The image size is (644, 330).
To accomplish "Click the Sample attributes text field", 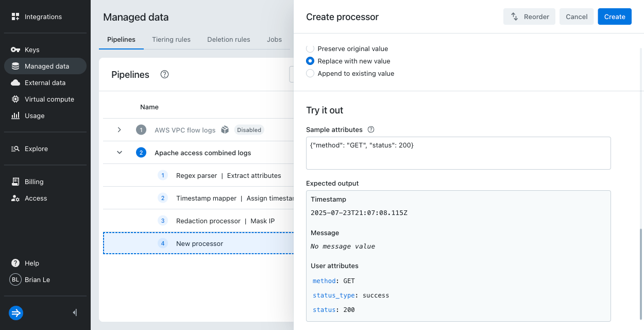I will (458, 153).
